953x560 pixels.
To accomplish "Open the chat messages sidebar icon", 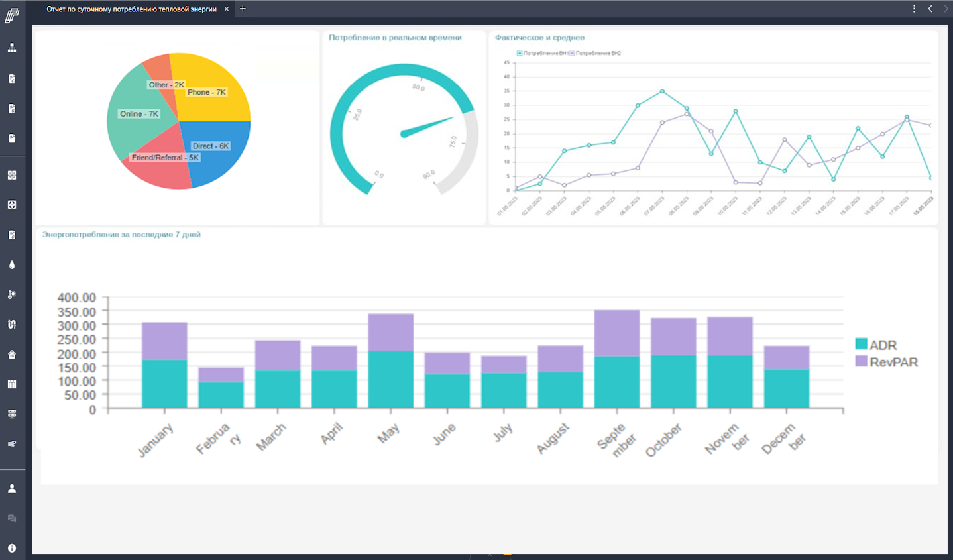I will [12, 518].
